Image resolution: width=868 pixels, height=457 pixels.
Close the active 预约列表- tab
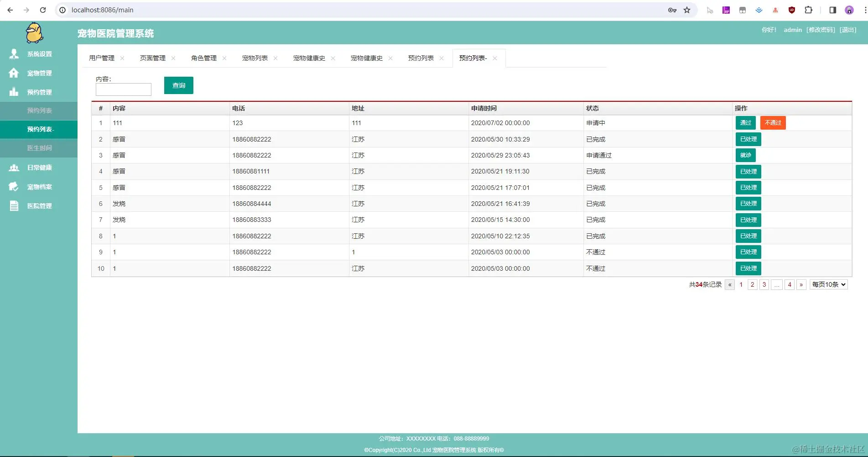[495, 58]
